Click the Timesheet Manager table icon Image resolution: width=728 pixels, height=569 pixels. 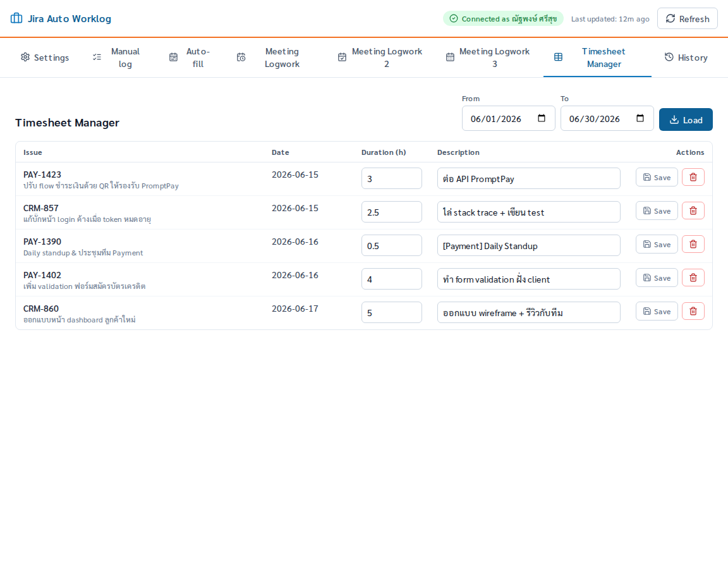coord(558,57)
